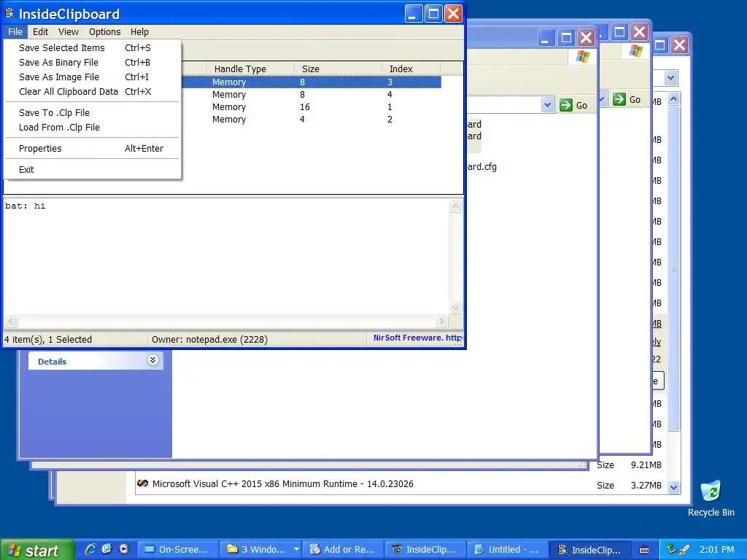Switch to Add or Remove Programs taskbar button
This screenshot has height=560, width=747.
click(344, 550)
